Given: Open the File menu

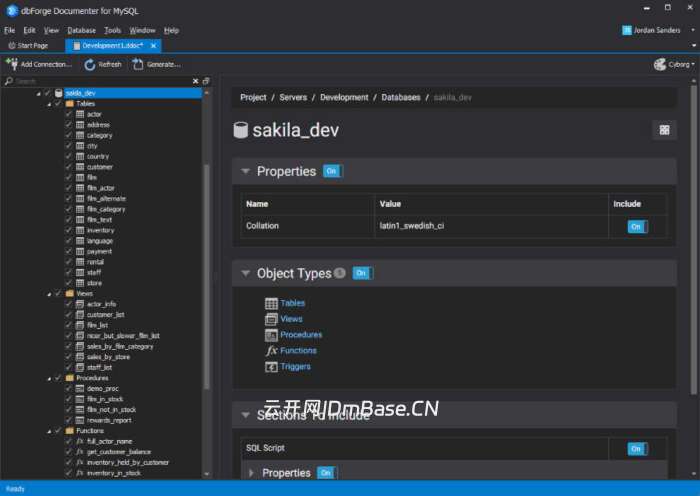Looking at the screenshot, I should 9,30.
